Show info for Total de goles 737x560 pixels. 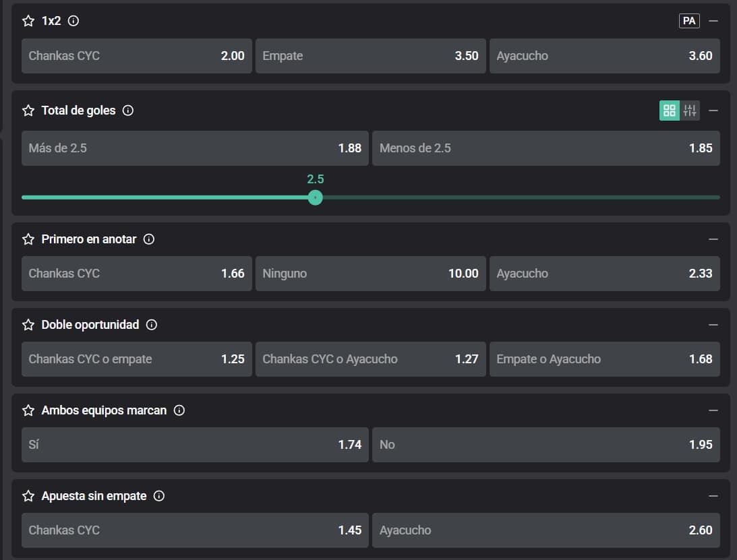pos(128,111)
